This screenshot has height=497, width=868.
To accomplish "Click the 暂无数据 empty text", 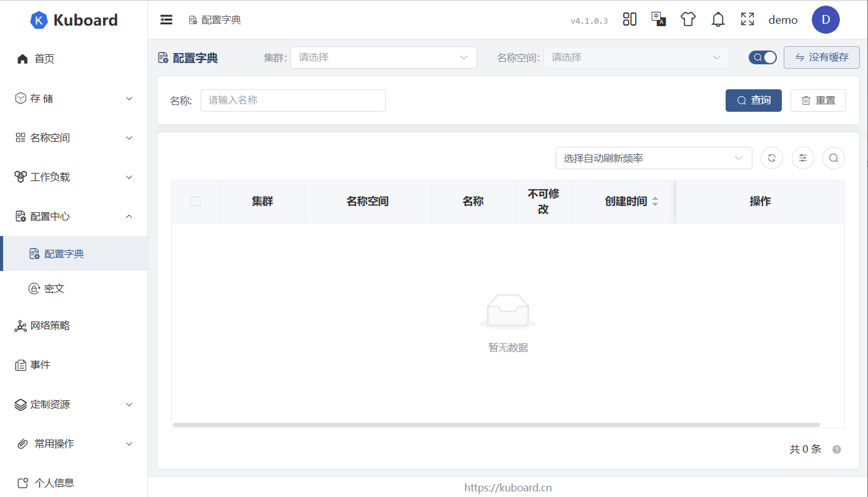I will click(x=508, y=348).
